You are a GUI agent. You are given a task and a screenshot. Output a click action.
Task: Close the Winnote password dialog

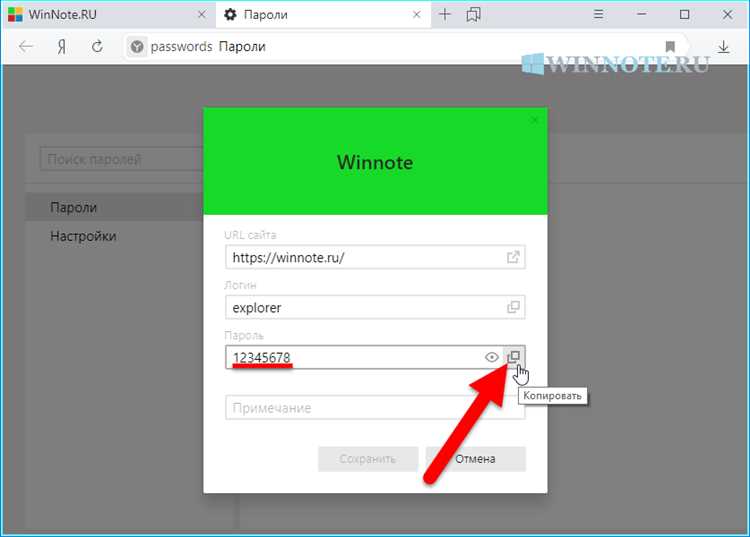(534, 120)
